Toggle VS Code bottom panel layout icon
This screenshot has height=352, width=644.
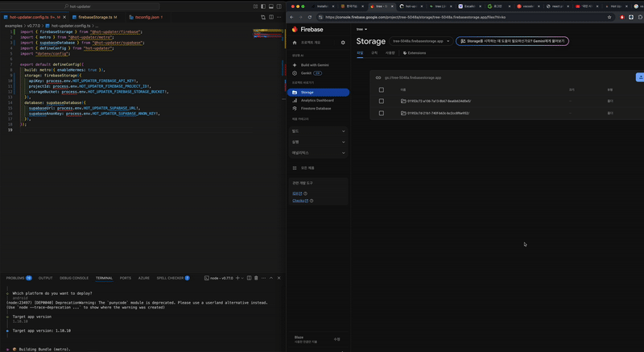tap(271, 6)
